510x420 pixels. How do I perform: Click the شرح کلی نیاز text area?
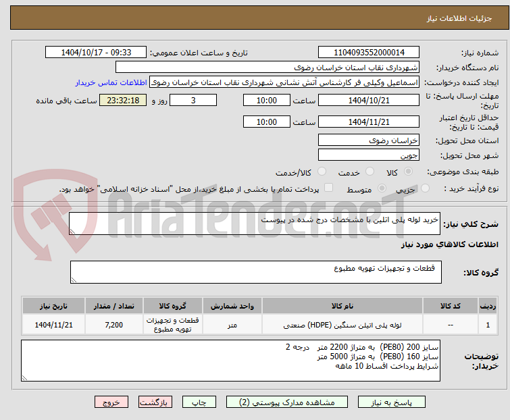255,224
